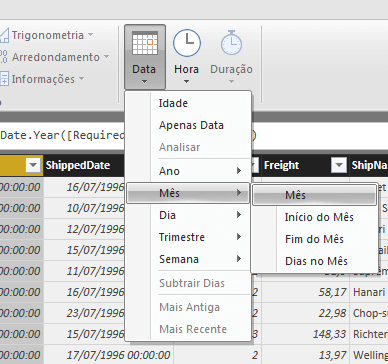This screenshot has width=388, height=364.
Task: Open the Ano menu item
Action: coord(188,171)
